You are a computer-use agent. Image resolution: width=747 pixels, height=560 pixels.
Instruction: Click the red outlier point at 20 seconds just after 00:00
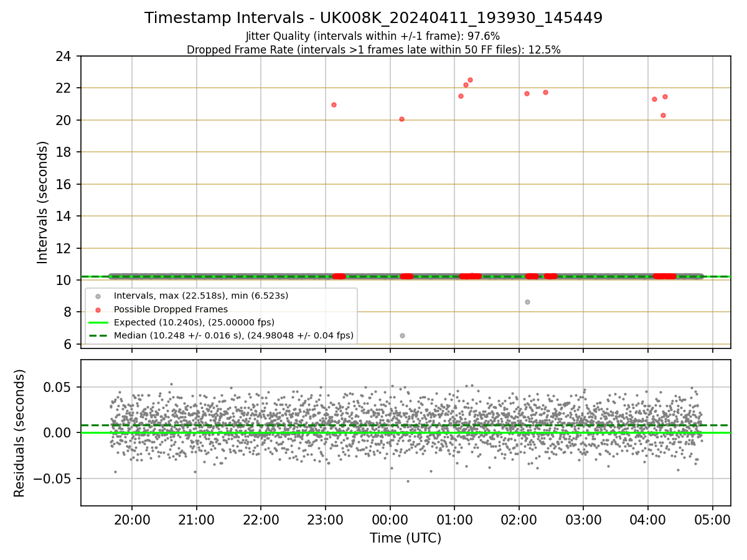click(402, 119)
